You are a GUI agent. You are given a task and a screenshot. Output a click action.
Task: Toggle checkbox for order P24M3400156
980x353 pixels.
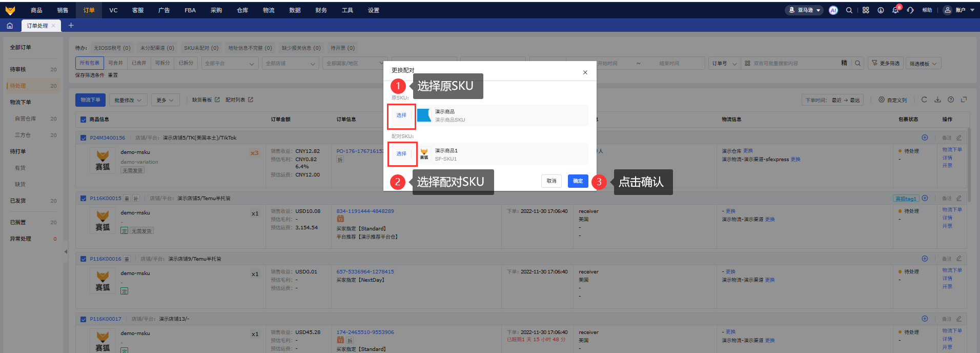coord(84,138)
